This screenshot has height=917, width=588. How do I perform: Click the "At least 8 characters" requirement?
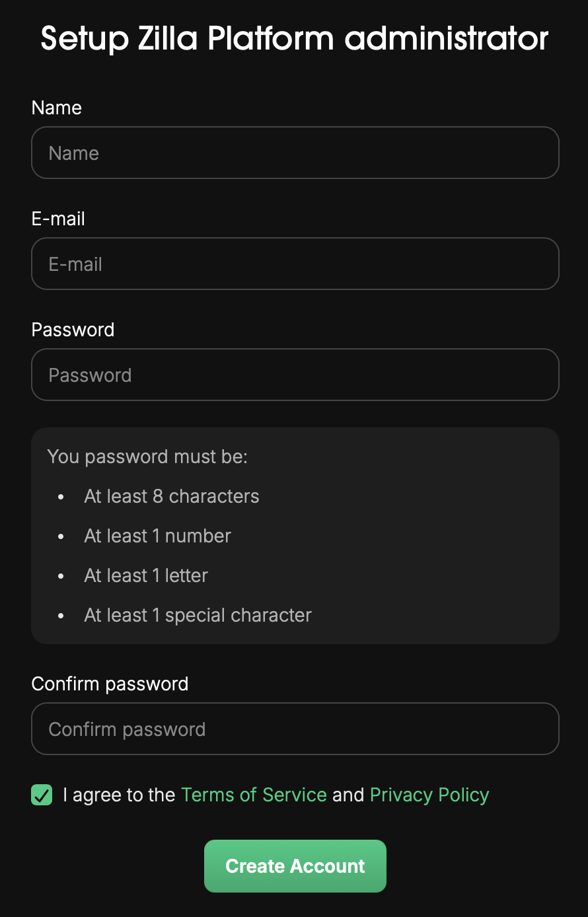pyautogui.click(x=172, y=496)
